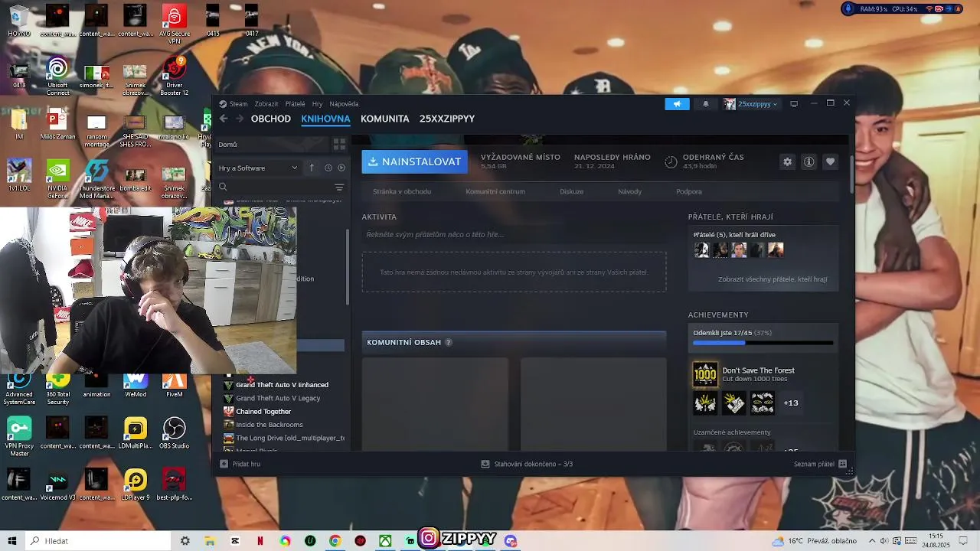
Task: Toggle ready-to-play filter icon
Action: click(x=341, y=168)
